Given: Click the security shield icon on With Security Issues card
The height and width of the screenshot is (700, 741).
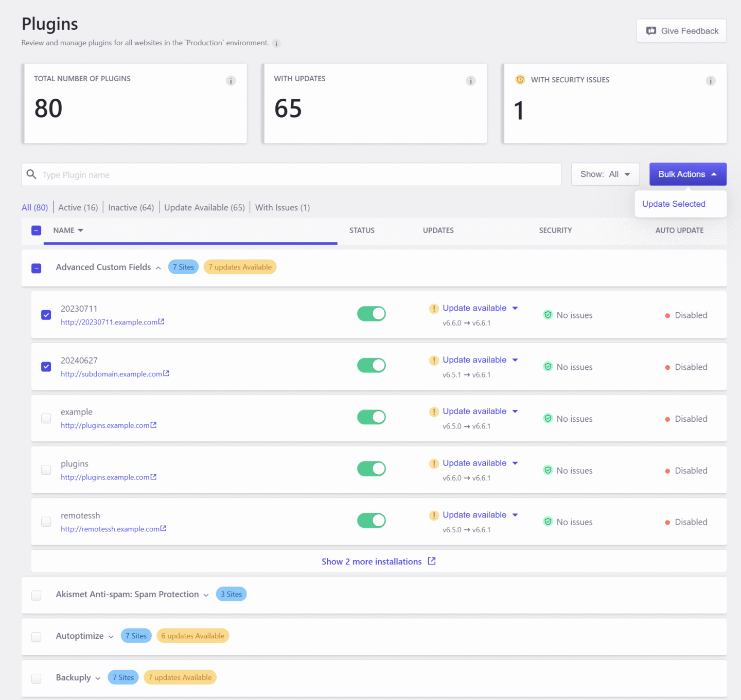Looking at the screenshot, I should tap(520, 80).
